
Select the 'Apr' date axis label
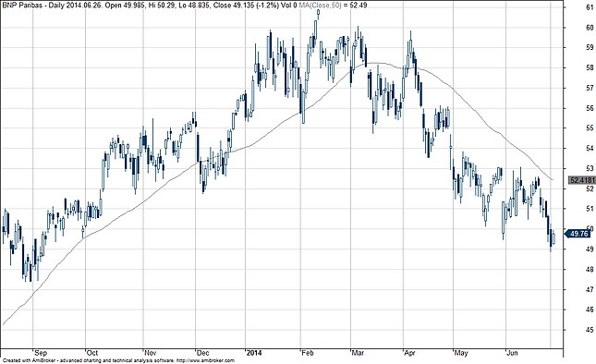409,353
